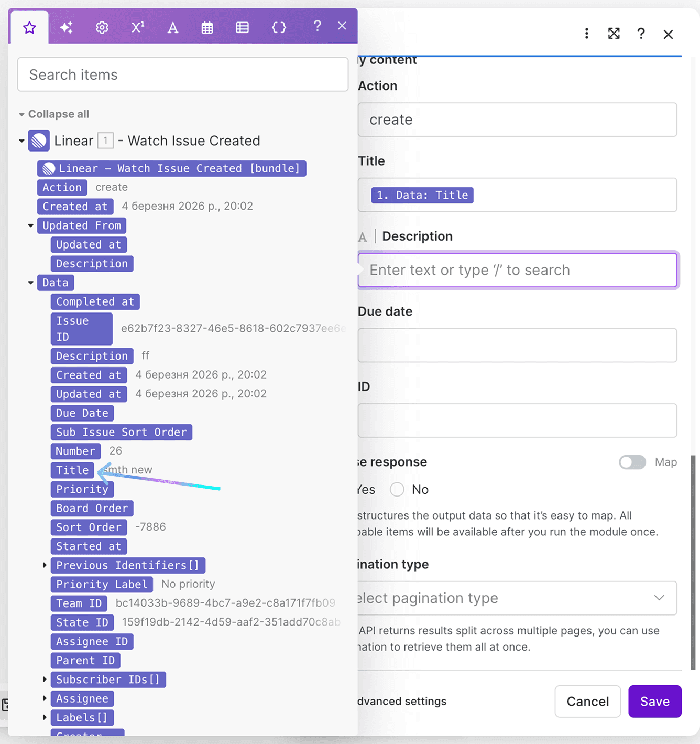The height and width of the screenshot is (744, 700).
Task: Expand the Assignee collection
Action: (x=45, y=698)
